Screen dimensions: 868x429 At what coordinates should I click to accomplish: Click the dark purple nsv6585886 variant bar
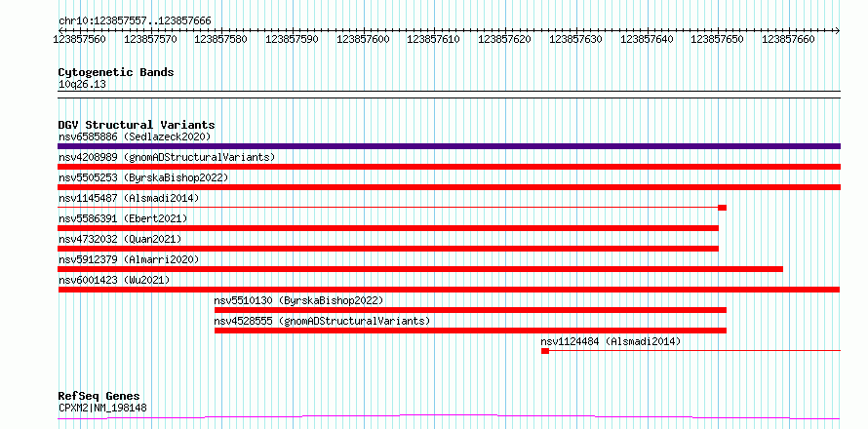pyautogui.click(x=449, y=146)
